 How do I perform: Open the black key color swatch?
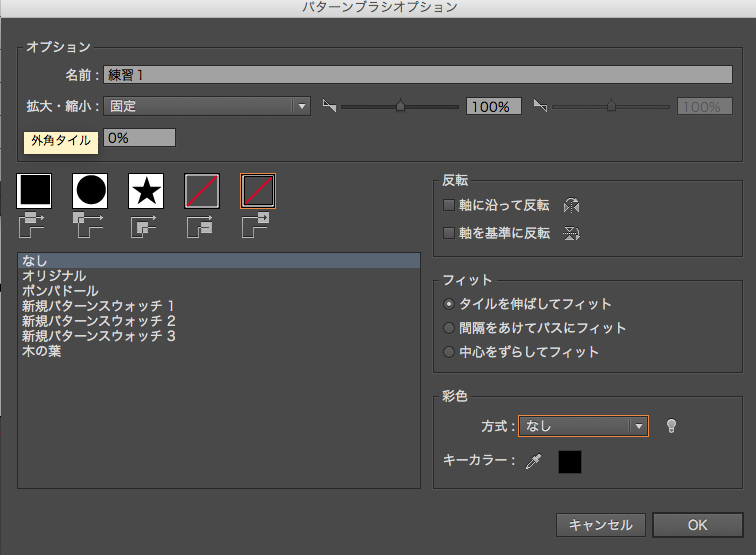[570, 462]
